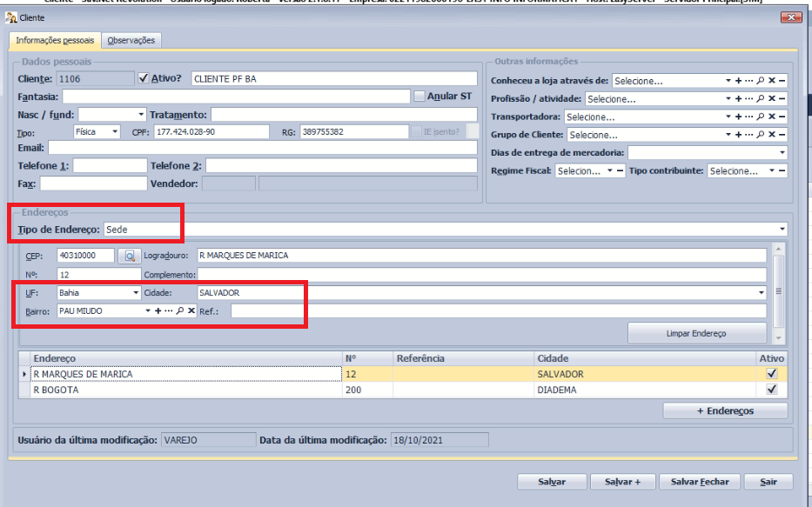
Task: Clear Bairro with the X icon
Action: pos(191,310)
